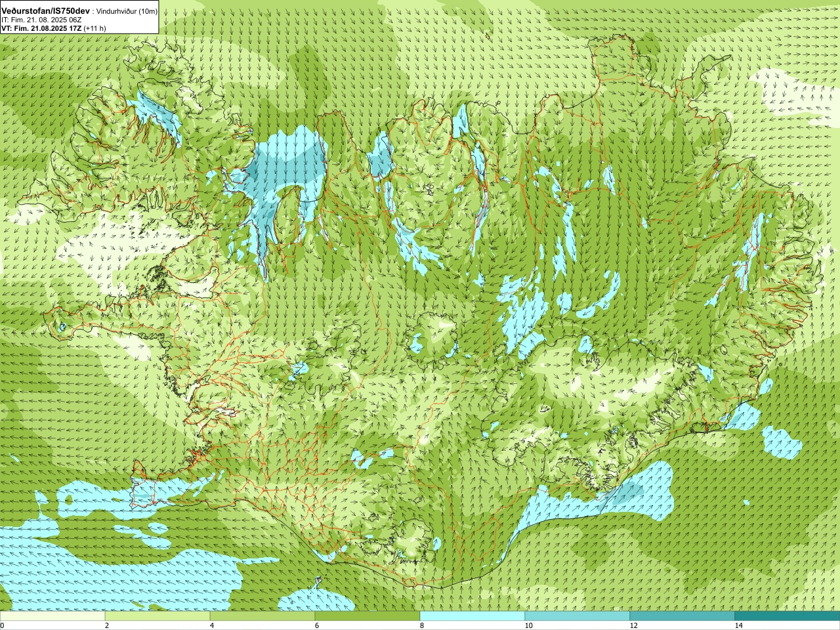Click the '(+11 h)' forecast offset text
This screenshot has height=630, width=840.
pyautogui.click(x=94, y=28)
